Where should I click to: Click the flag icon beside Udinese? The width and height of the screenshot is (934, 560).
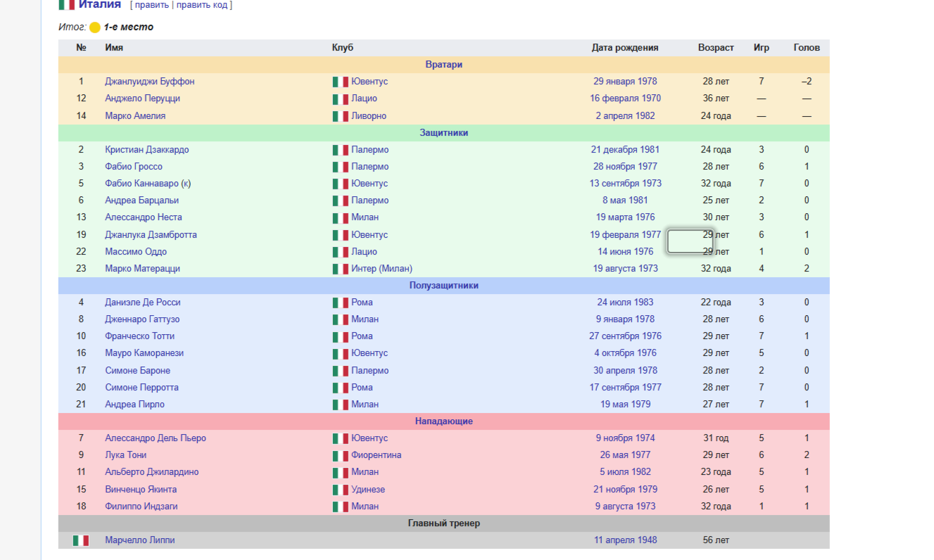click(x=341, y=490)
